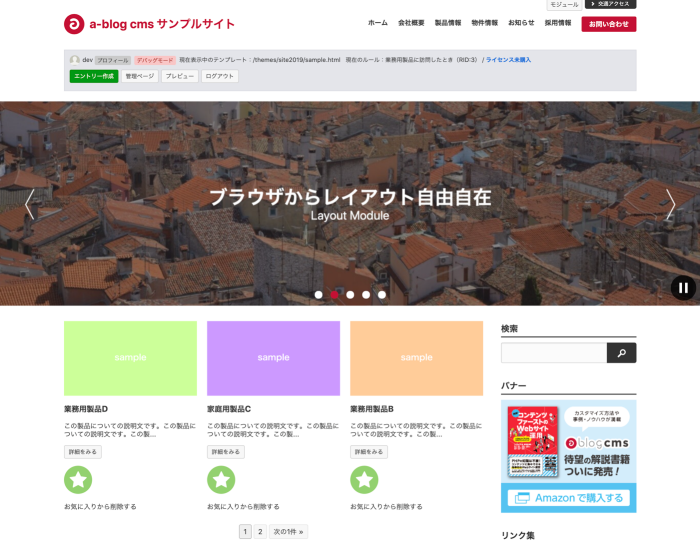
Task: Open the 会社概要 navigation menu item
Action: click(x=411, y=23)
